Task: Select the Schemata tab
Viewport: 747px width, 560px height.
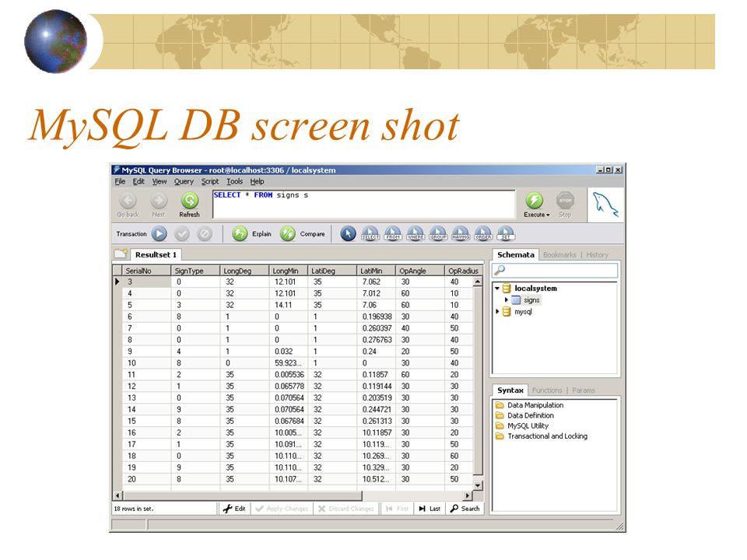Action: (515, 255)
